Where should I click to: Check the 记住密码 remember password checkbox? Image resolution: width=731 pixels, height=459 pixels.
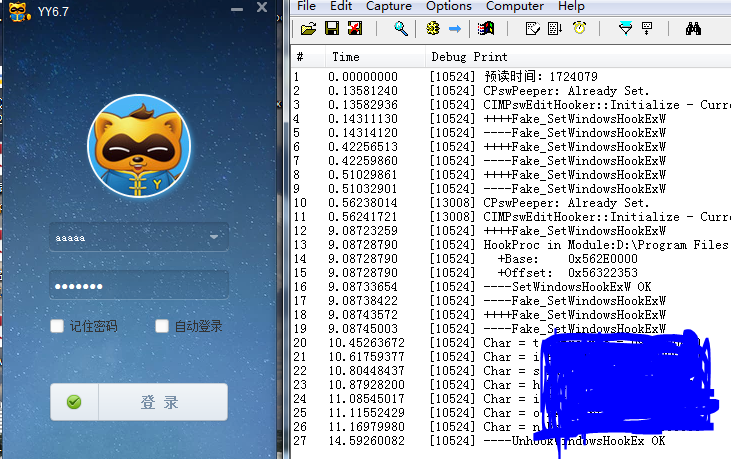[57, 326]
